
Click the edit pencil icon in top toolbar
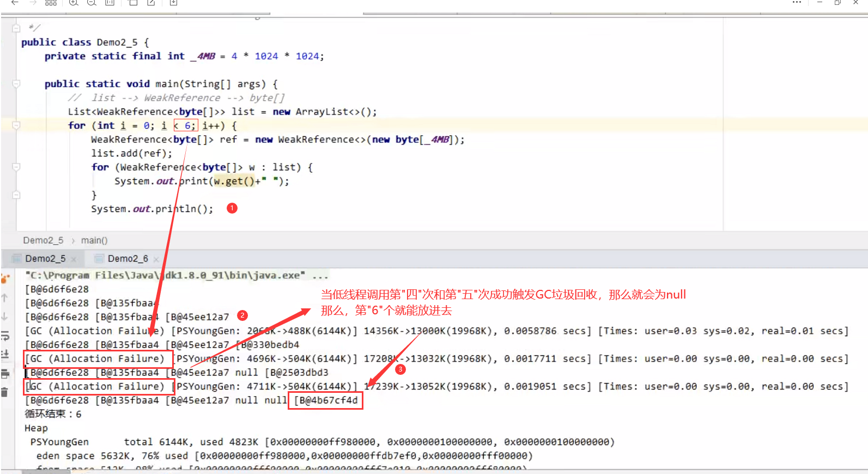tap(151, 3)
